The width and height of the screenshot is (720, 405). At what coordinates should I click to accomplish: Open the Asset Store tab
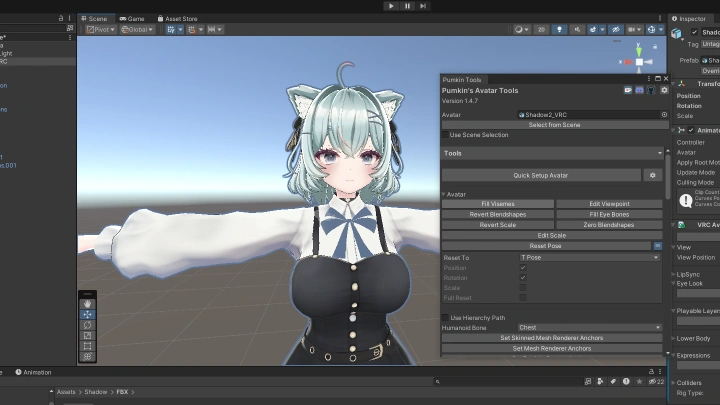coord(177,18)
